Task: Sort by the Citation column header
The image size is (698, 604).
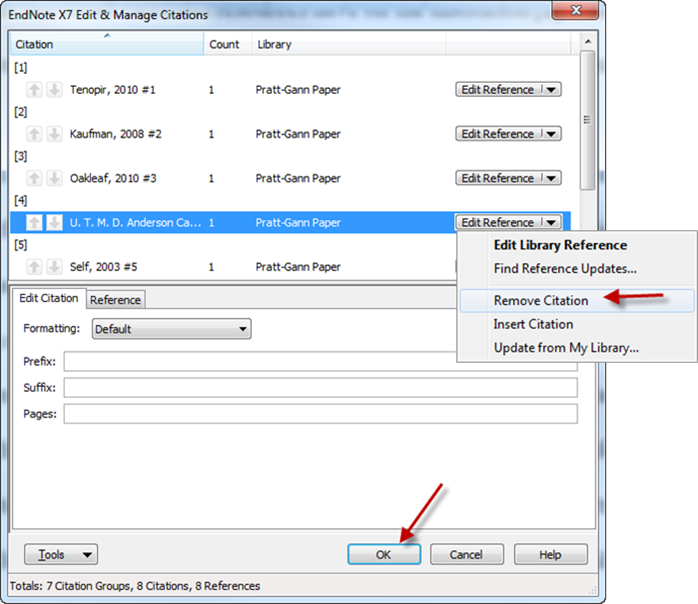Action: pos(107,44)
